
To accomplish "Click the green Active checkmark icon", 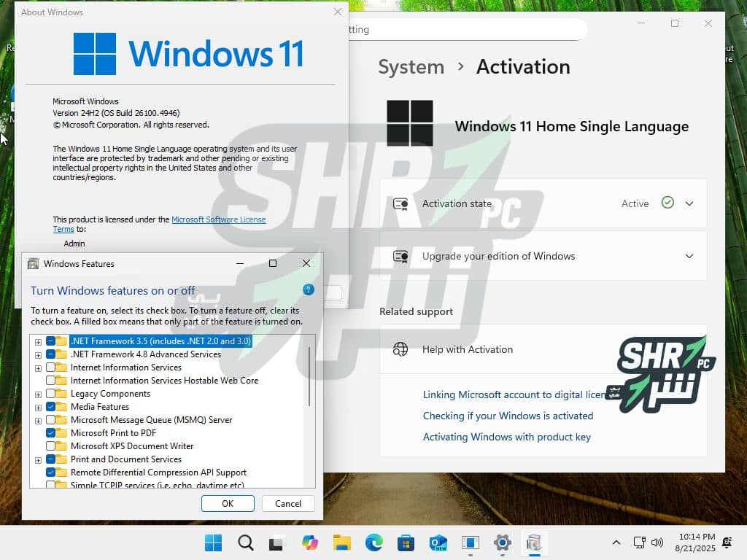I will click(667, 203).
